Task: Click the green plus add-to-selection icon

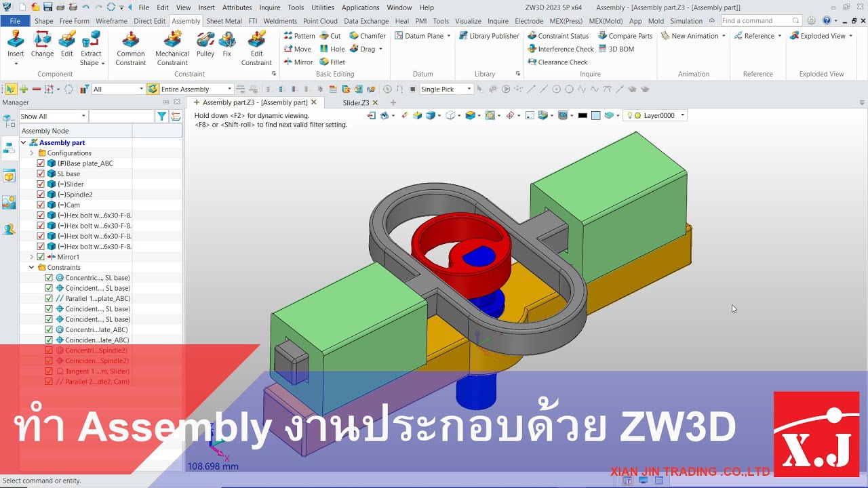Action: (24, 89)
